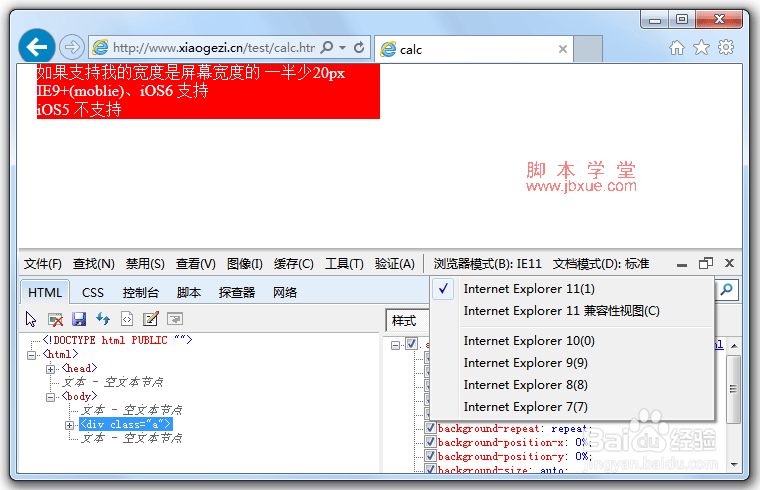760x490 pixels.
Task: Open the 缓存(C) menu
Action: 293,264
